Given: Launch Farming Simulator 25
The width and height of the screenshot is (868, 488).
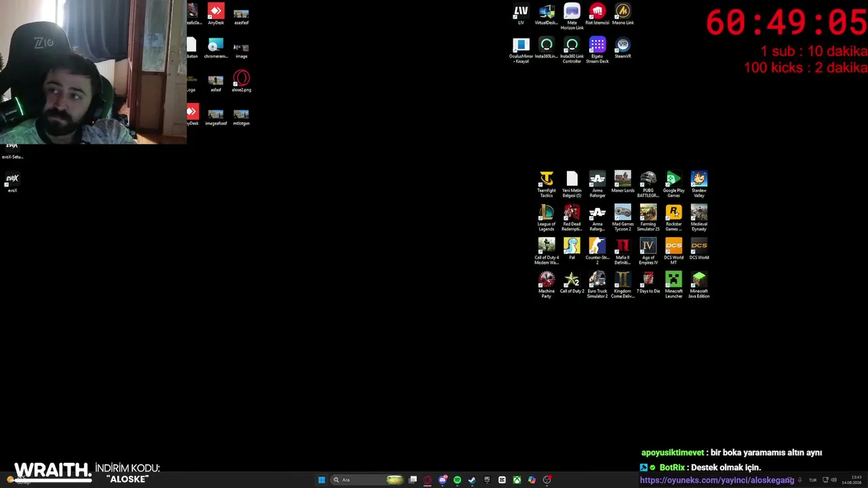Looking at the screenshot, I should coord(648,218).
